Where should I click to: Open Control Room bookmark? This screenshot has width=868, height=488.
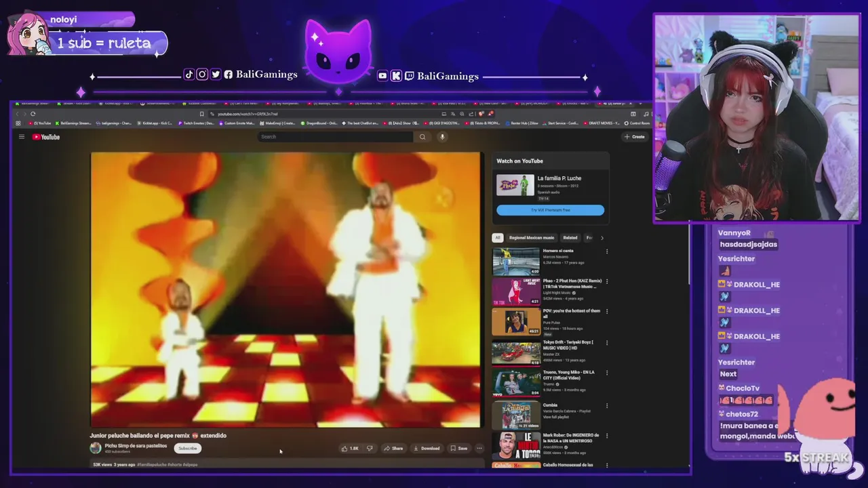637,123
